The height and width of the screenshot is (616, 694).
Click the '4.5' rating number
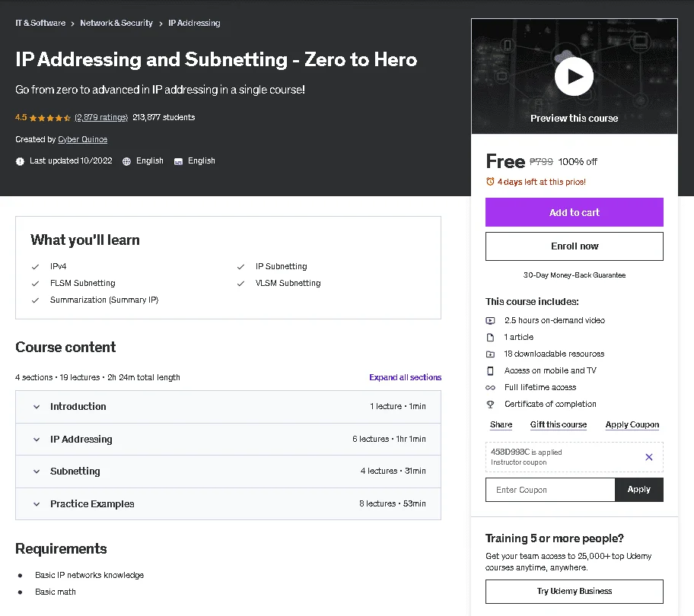tap(21, 117)
